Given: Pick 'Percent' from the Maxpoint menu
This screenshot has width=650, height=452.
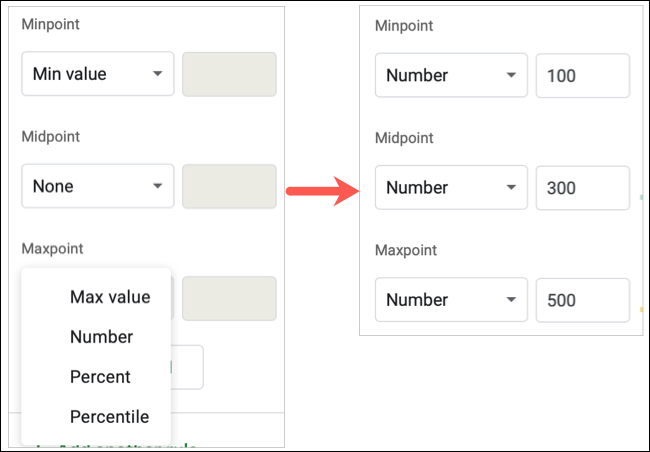Looking at the screenshot, I should 100,377.
